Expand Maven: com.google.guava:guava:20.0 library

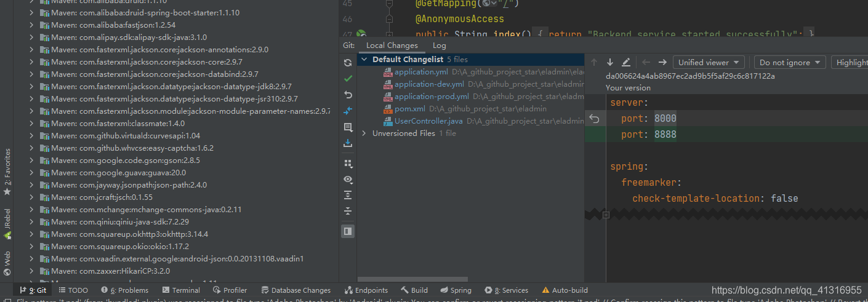pyautogui.click(x=31, y=172)
